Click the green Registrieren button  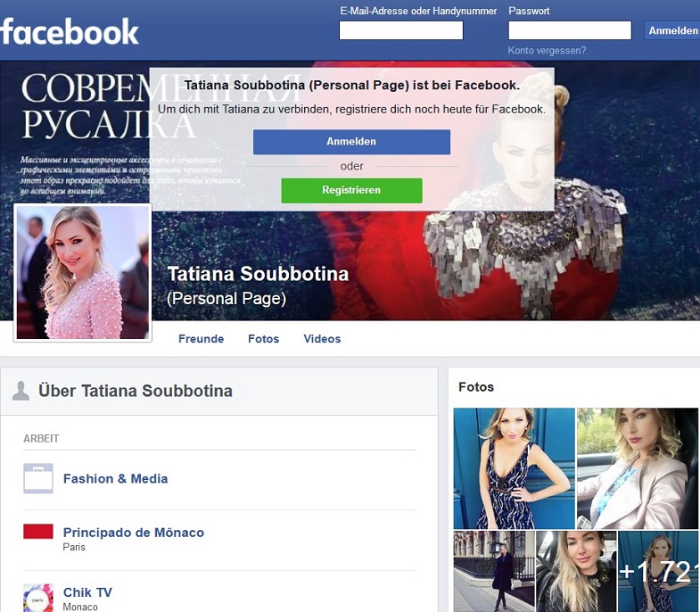pyautogui.click(x=351, y=190)
